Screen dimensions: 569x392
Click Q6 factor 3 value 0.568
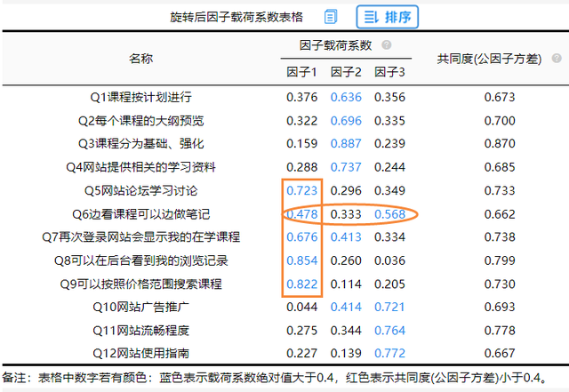point(389,214)
